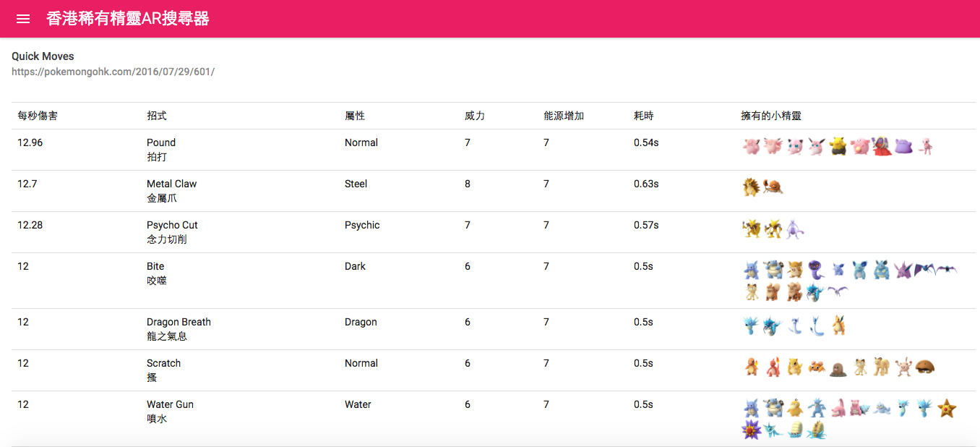Select the Gyarados icon in the Dragon Breath row
The image size is (980, 447).
(773, 326)
